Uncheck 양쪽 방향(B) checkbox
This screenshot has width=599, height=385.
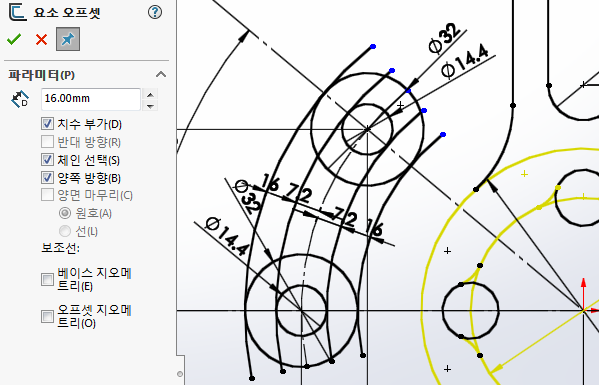pyautogui.click(x=47, y=178)
